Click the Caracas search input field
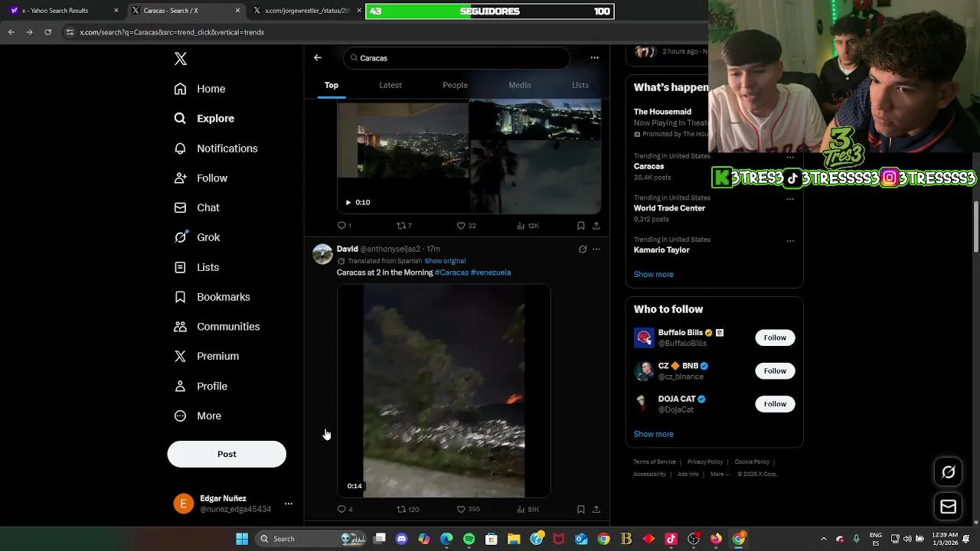This screenshot has width=980, height=551. [457, 58]
